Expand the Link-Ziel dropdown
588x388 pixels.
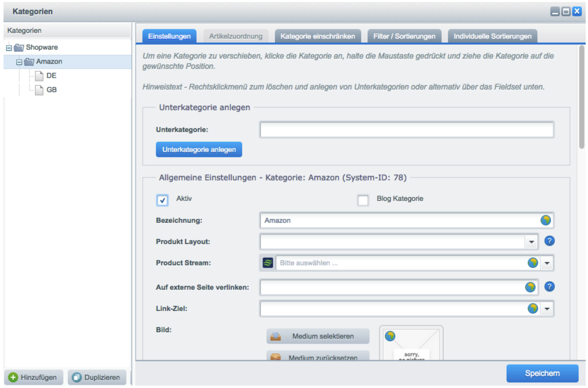click(547, 309)
